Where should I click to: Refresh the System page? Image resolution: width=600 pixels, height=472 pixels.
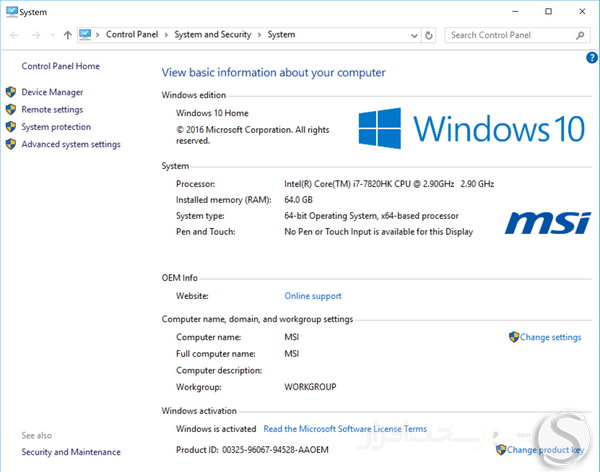click(x=429, y=35)
